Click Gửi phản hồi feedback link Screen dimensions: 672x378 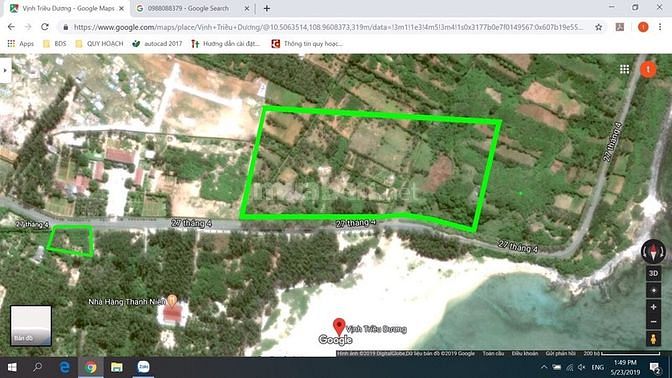pos(561,354)
